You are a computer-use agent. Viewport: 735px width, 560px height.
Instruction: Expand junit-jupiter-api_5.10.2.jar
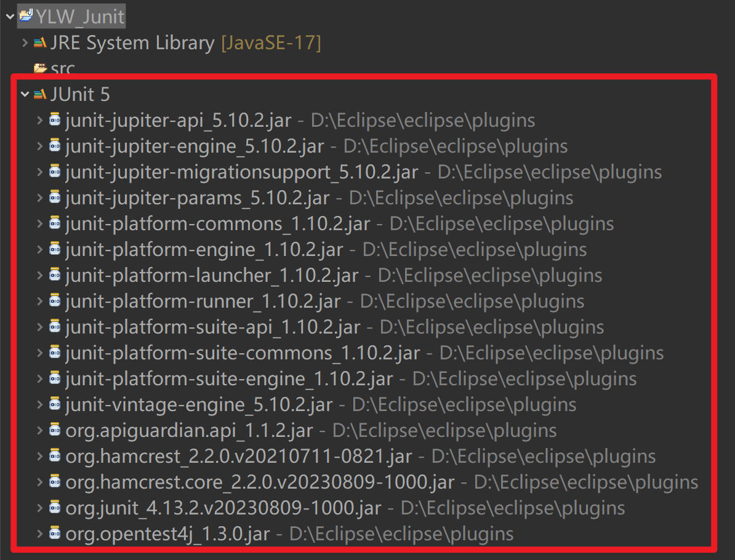coord(40,121)
